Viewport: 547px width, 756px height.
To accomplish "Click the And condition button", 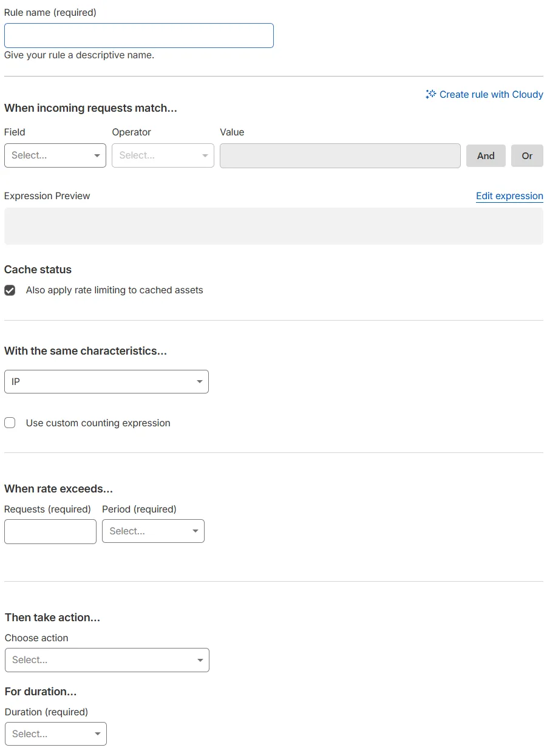I will pyautogui.click(x=486, y=155).
